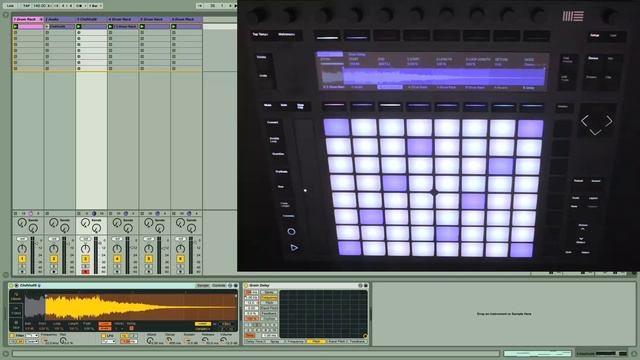This screenshot has height=360, width=640.
Task: Save the Grain Delay preset
Action: [x=366, y=286]
